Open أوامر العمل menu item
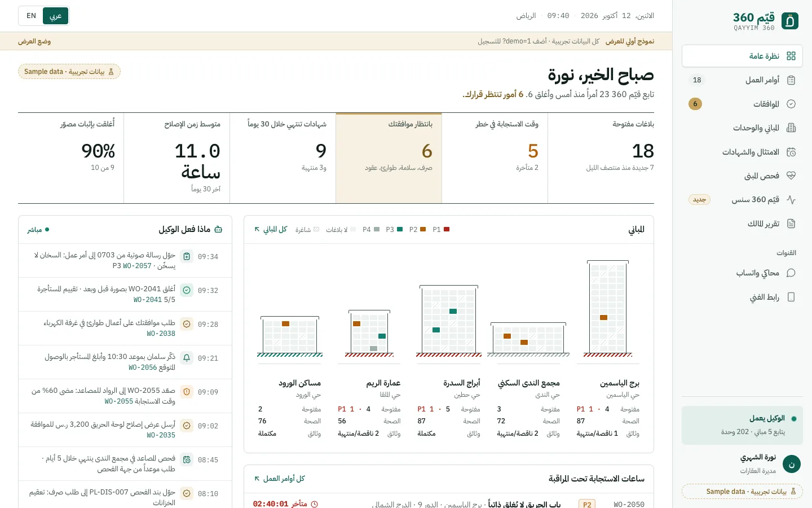Image resolution: width=812 pixels, height=508 pixels. (x=742, y=80)
